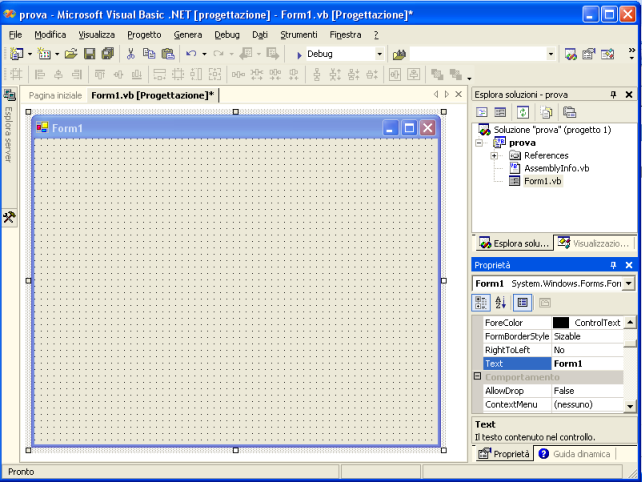Click the New Project toolbar icon
This screenshot has width=642, height=482.
pyautogui.click(x=16, y=54)
